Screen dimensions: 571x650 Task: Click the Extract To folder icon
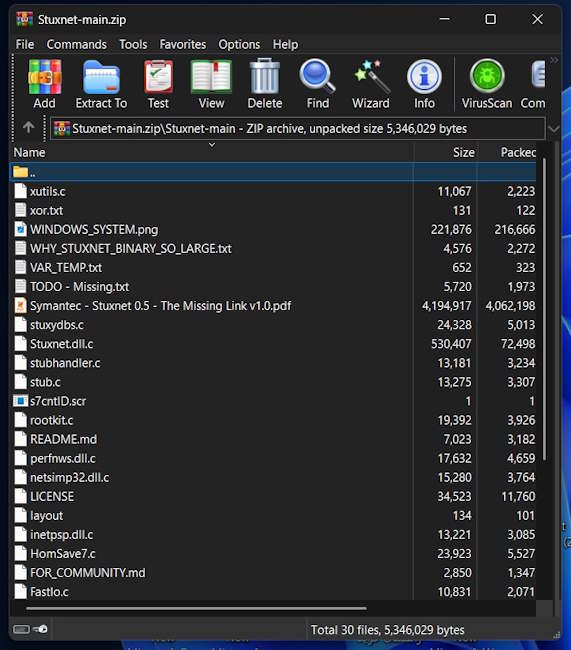[101, 77]
